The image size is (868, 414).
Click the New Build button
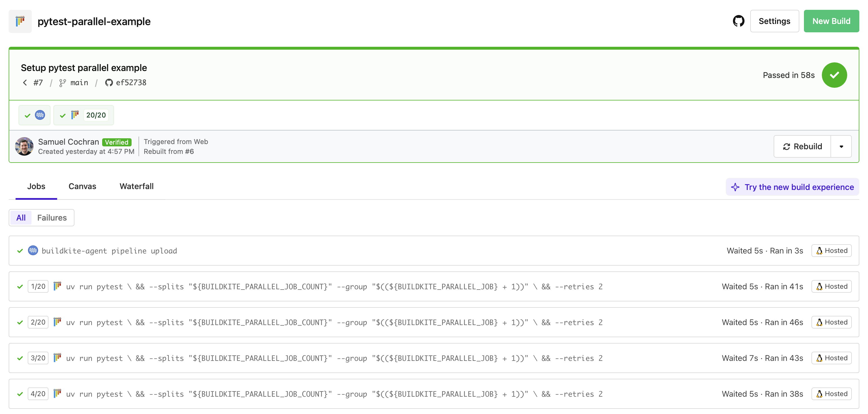tap(831, 21)
